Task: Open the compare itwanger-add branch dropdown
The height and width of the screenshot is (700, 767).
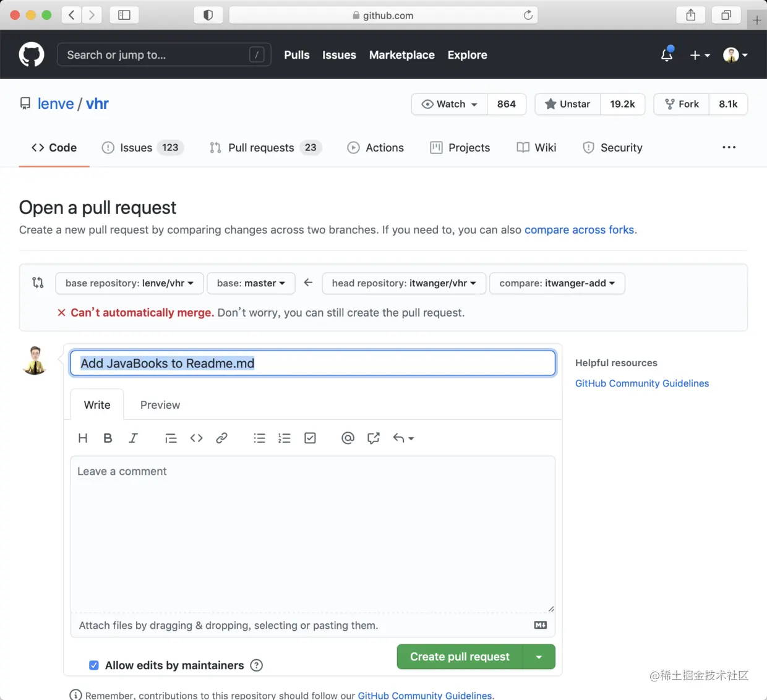Action: coord(557,283)
